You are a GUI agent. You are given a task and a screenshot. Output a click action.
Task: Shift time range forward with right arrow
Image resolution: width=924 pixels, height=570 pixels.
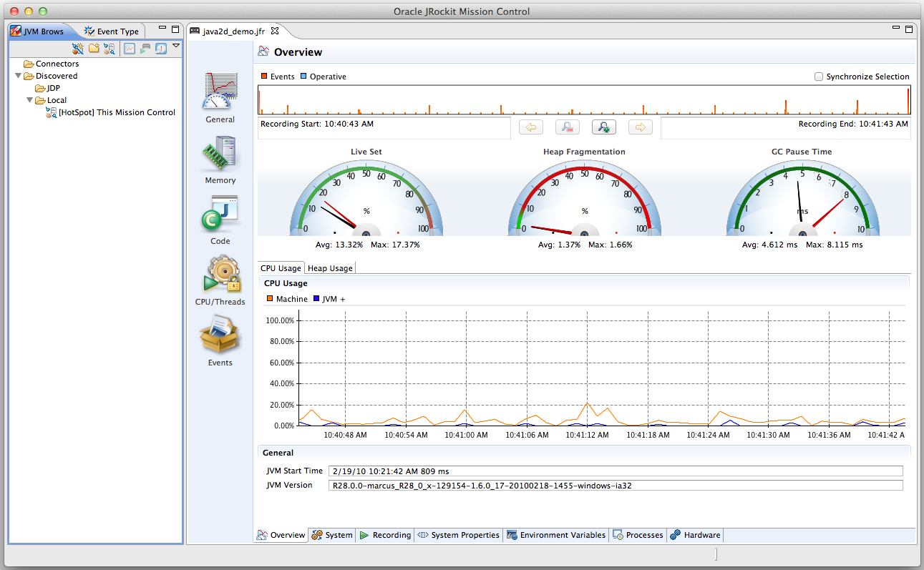pos(641,127)
